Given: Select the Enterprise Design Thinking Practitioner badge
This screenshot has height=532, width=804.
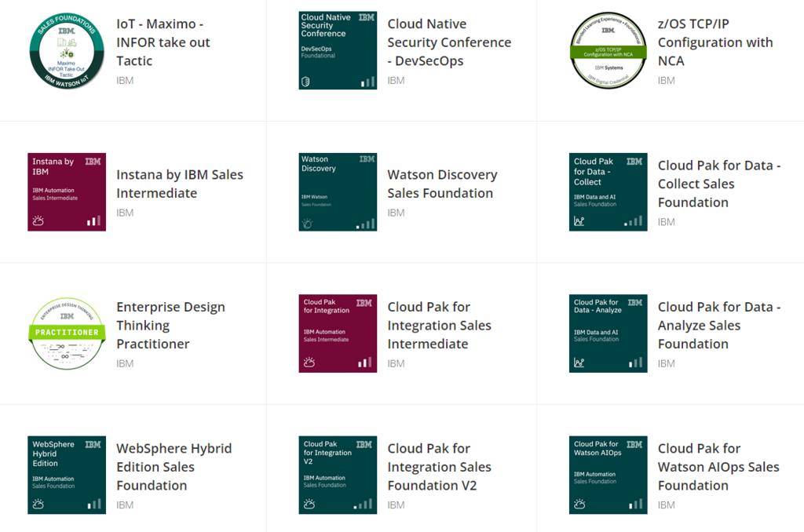Looking at the screenshot, I should click(67, 333).
